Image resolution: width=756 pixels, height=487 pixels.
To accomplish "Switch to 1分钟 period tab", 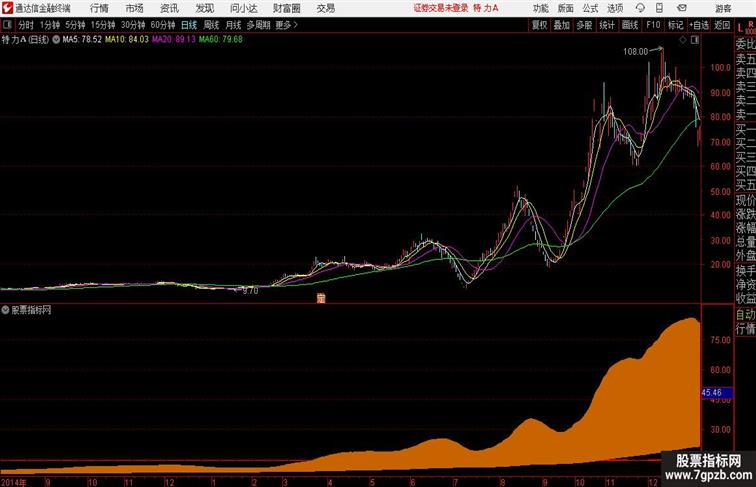I will (x=50, y=25).
